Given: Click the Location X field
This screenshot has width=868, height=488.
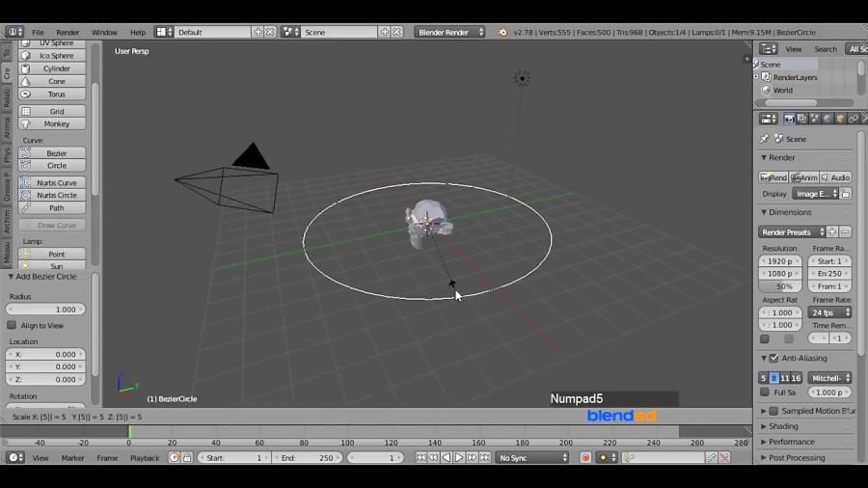Looking at the screenshot, I should (46, 354).
